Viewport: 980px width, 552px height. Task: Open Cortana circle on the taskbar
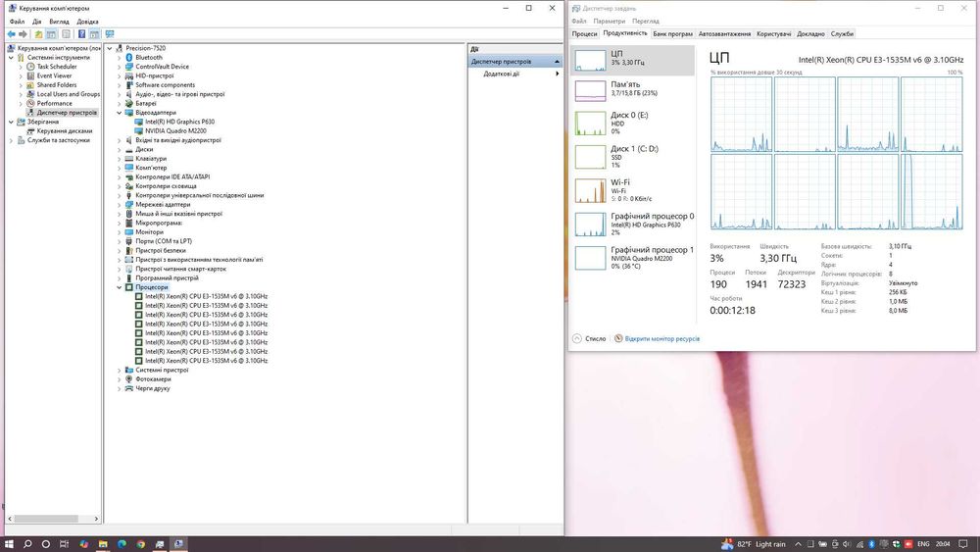(46, 544)
